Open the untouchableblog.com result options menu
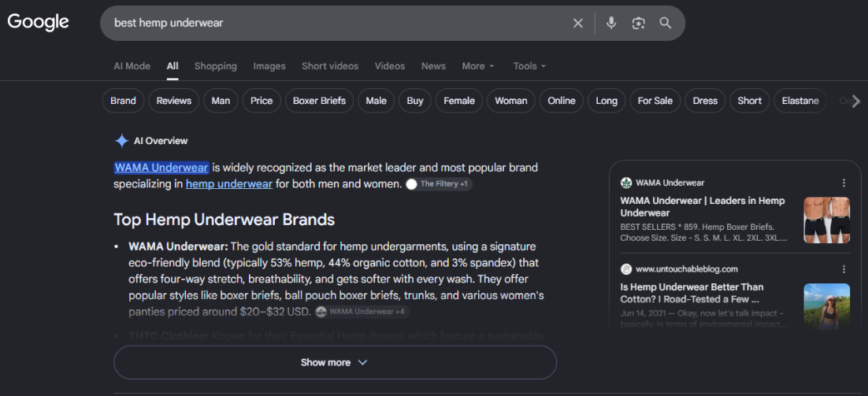Image resolution: width=868 pixels, height=396 pixels. [x=844, y=269]
